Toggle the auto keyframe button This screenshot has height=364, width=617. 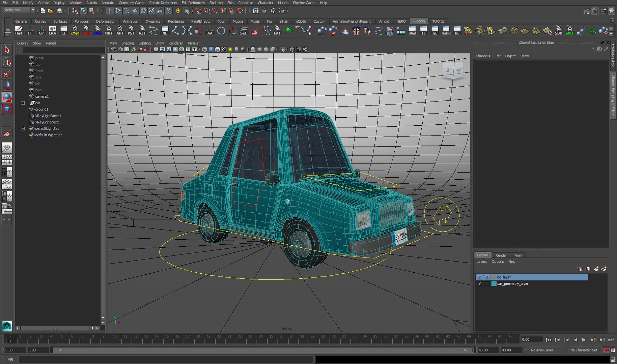point(606,350)
